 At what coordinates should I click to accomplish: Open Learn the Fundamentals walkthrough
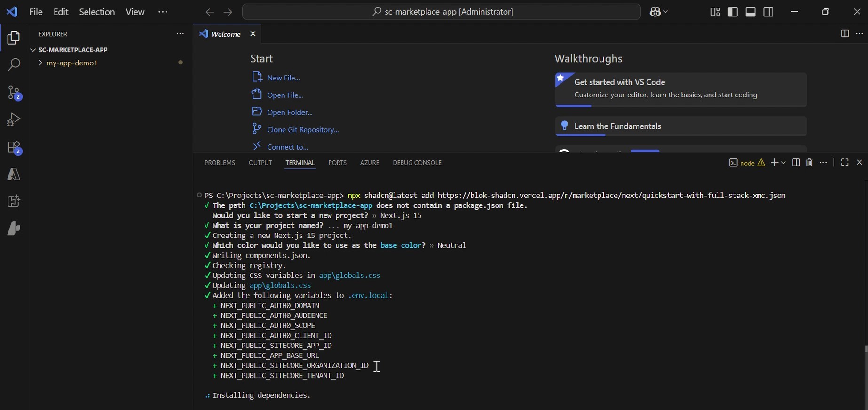pos(681,126)
